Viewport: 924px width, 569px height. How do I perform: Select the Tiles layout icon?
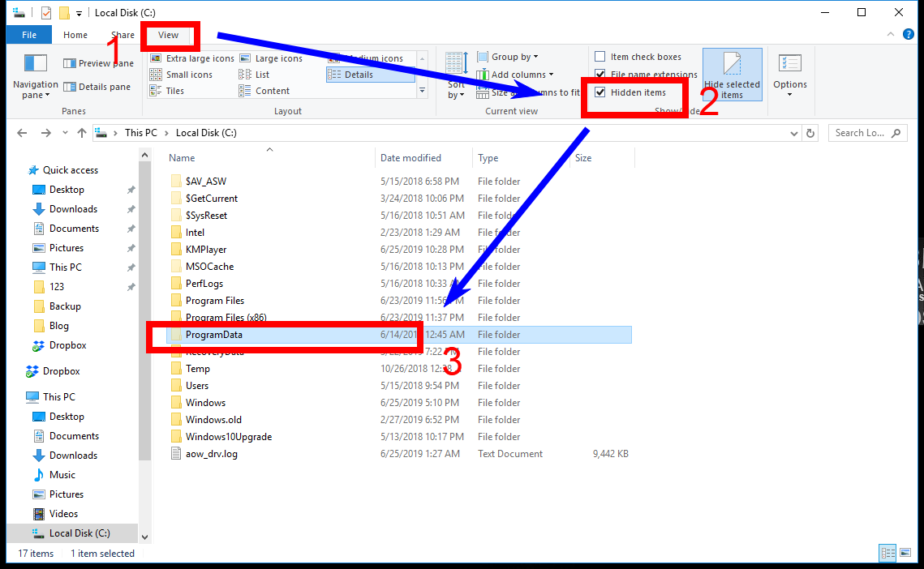(177, 90)
